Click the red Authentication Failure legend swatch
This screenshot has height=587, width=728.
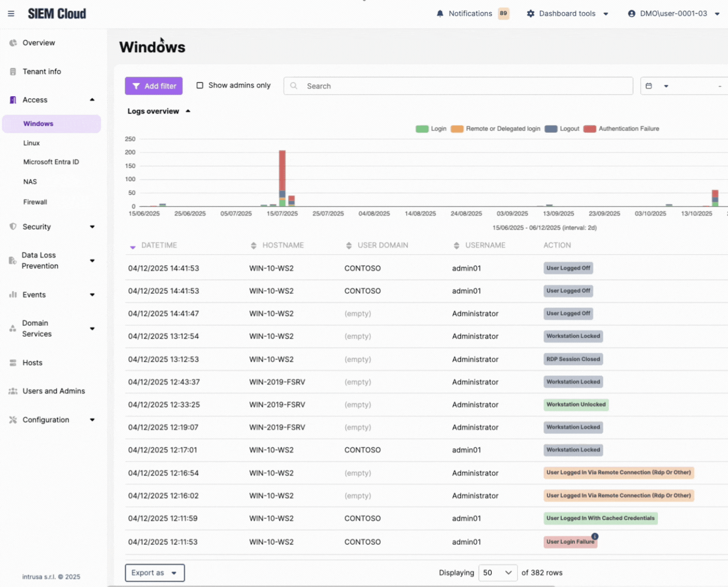coord(589,129)
